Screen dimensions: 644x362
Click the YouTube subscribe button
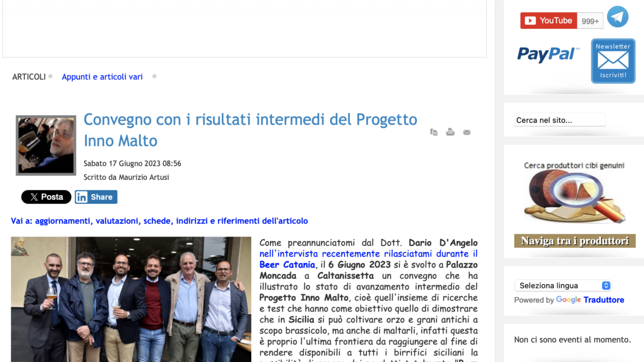pos(548,21)
